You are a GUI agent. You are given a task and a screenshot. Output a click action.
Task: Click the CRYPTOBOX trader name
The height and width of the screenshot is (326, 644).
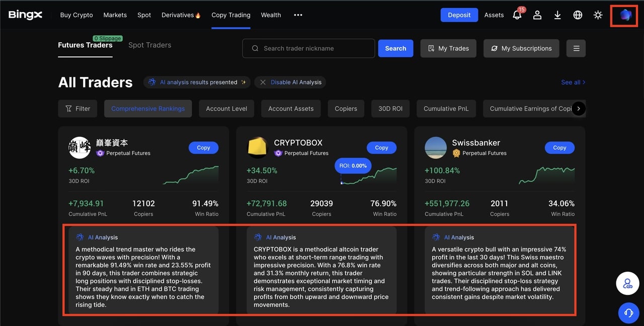pyautogui.click(x=298, y=142)
